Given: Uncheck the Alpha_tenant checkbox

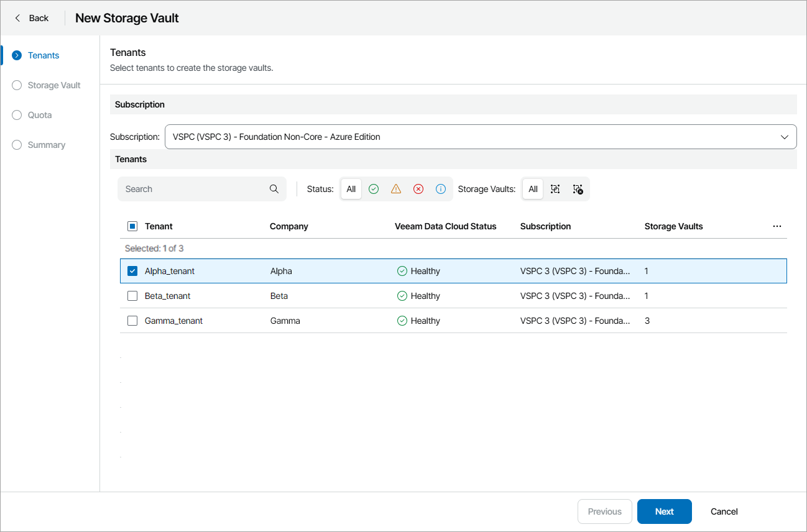Looking at the screenshot, I should 132,270.
